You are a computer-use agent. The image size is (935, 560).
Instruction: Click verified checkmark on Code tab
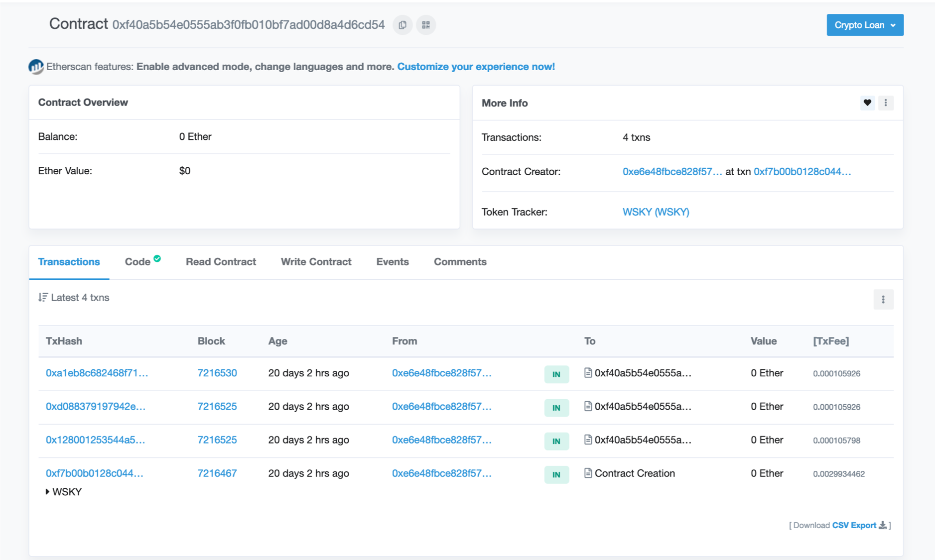point(157,258)
